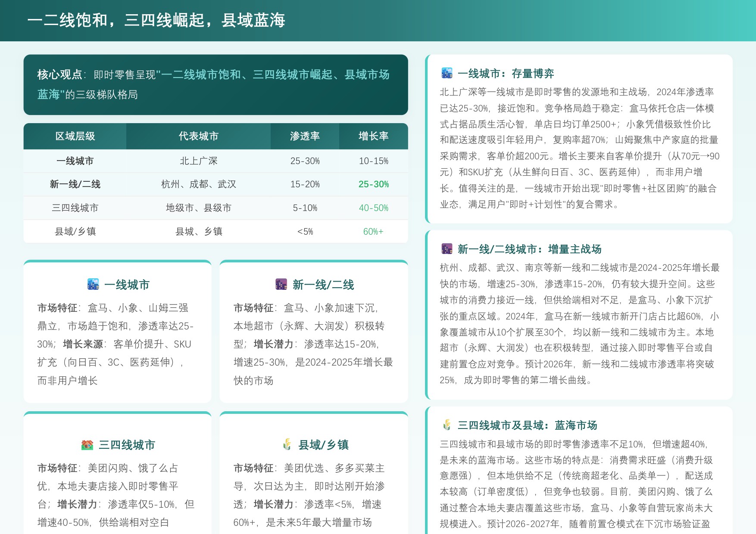This screenshot has width=756, height=534.
Task: Click the 北上广深 cell in the table
Action: 198,161
